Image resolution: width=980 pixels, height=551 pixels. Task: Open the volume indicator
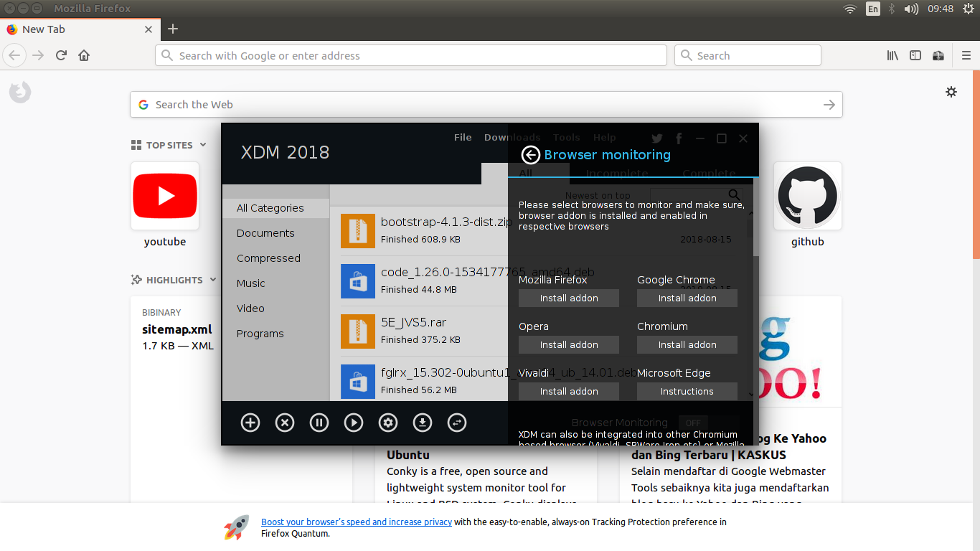tap(912, 9)
